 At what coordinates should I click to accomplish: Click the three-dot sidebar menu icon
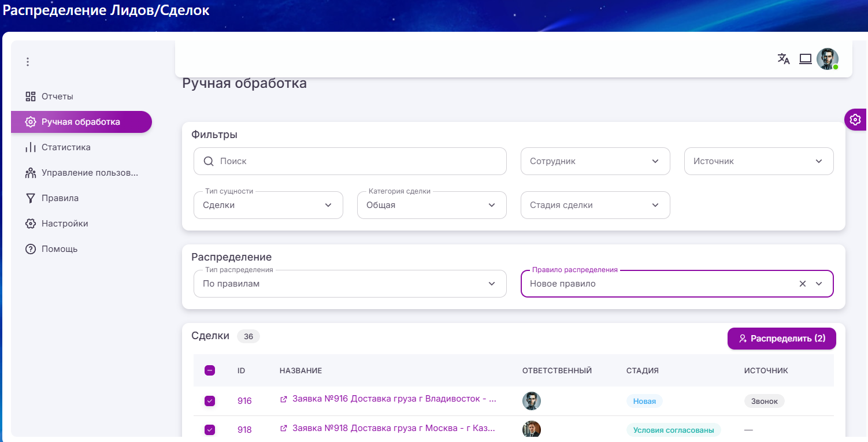click(27, 62)
